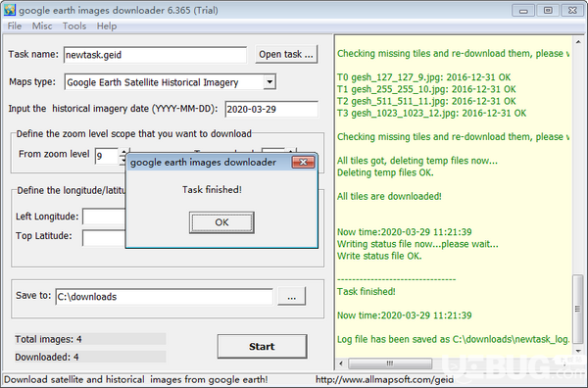
Task: Click the log scroll down arrow
Action: pos(578,352)
